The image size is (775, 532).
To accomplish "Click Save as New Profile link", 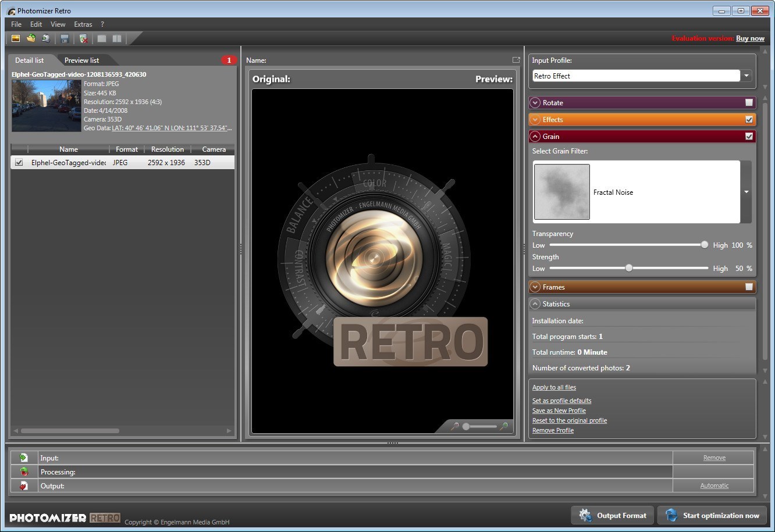I will 559,410.
